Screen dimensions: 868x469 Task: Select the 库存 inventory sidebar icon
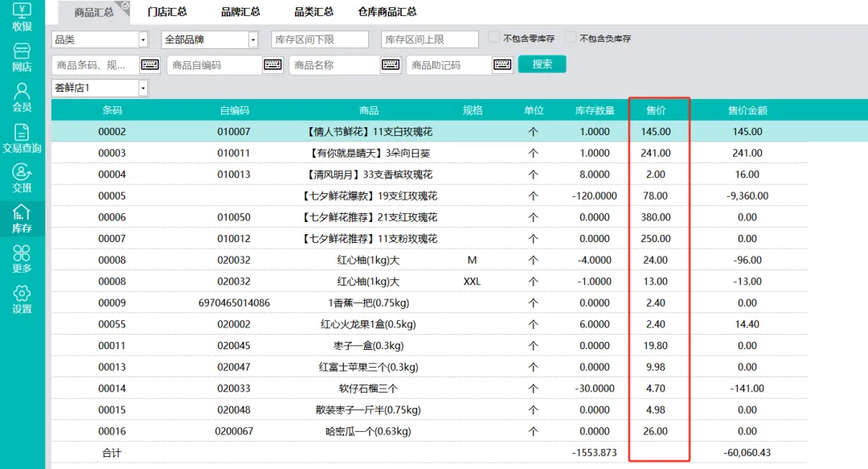click(22, 218)
